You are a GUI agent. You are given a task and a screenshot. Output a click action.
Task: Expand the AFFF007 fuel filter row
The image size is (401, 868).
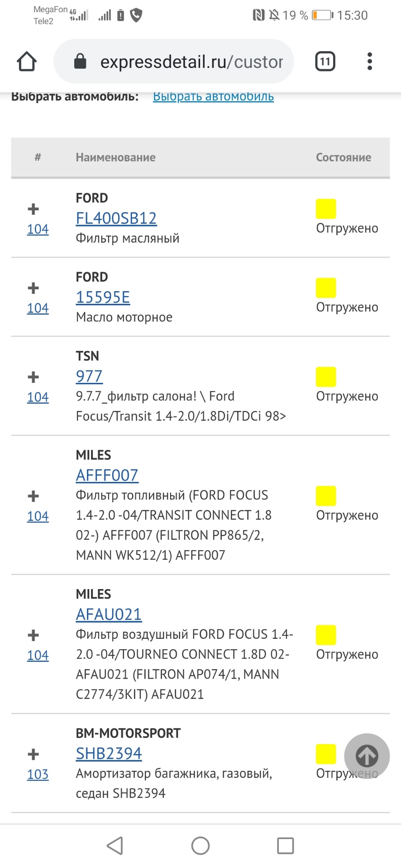coord(33,496)
